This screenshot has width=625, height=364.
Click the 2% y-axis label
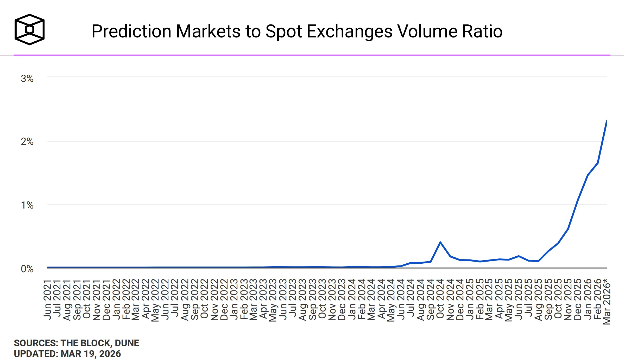tap(27, 142)
